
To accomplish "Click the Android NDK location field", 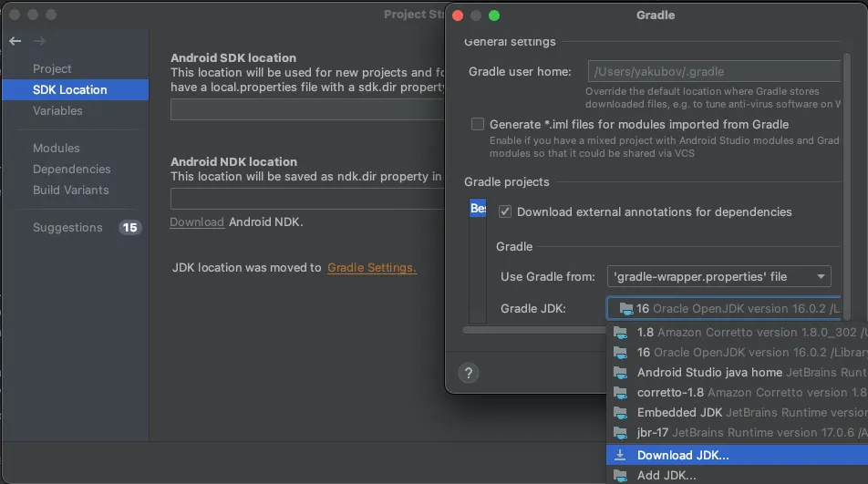I will tap(307, 199).
